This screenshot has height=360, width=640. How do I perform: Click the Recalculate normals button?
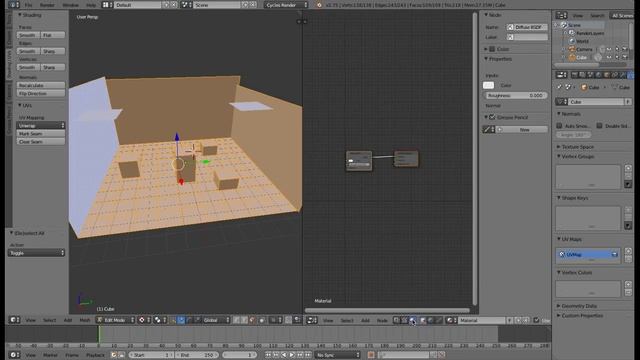tap(40, 85)
